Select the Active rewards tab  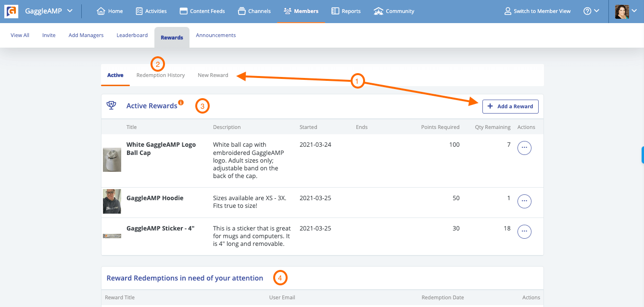tap(115, 75)
